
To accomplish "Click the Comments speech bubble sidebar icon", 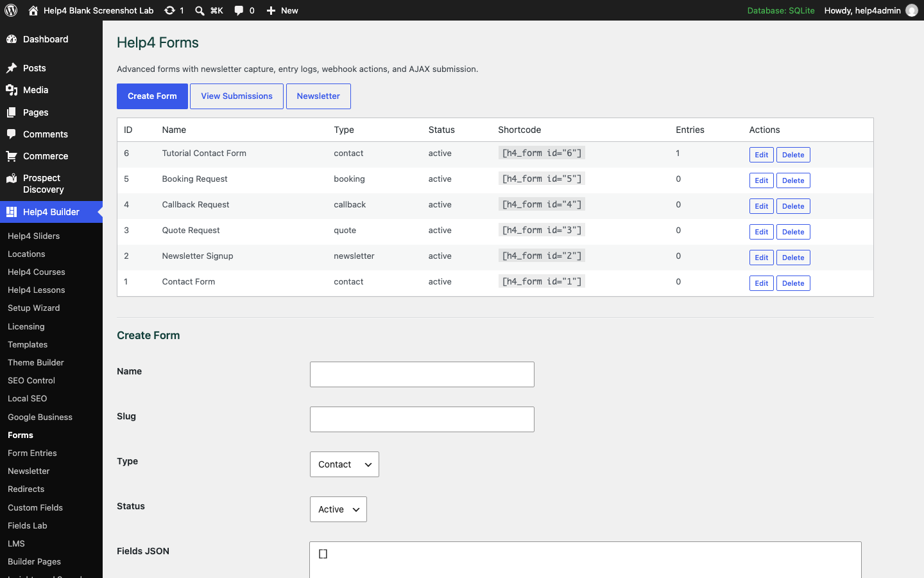I will point(12,134).
